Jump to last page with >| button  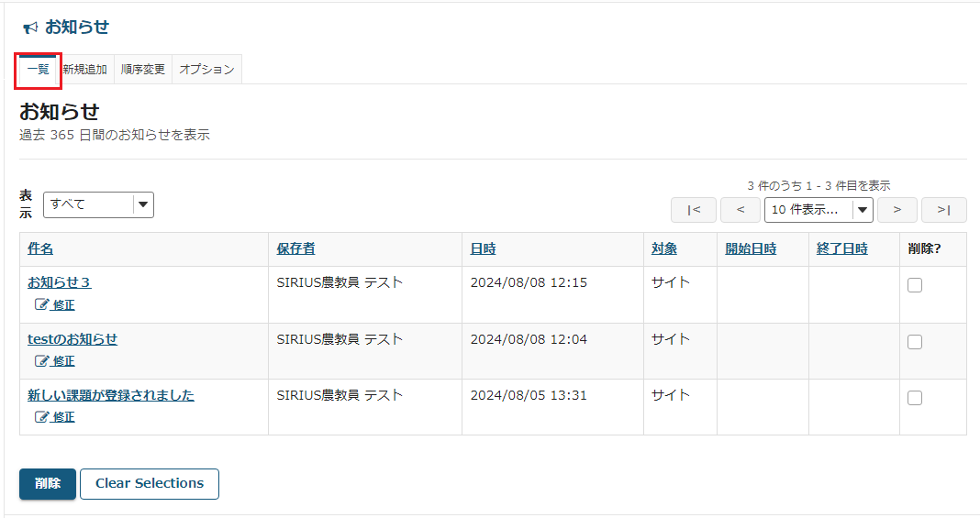tap(943, 210)
